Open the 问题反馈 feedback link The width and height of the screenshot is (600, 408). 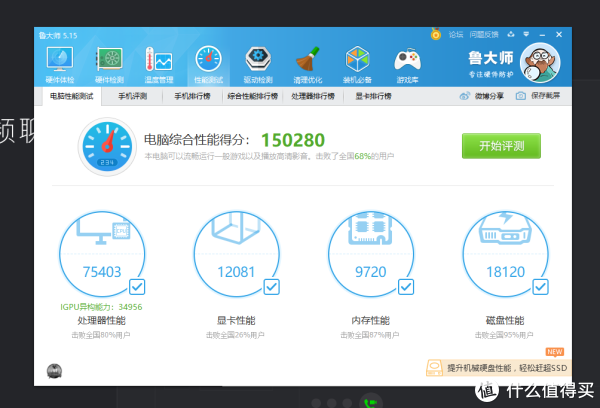484,34
